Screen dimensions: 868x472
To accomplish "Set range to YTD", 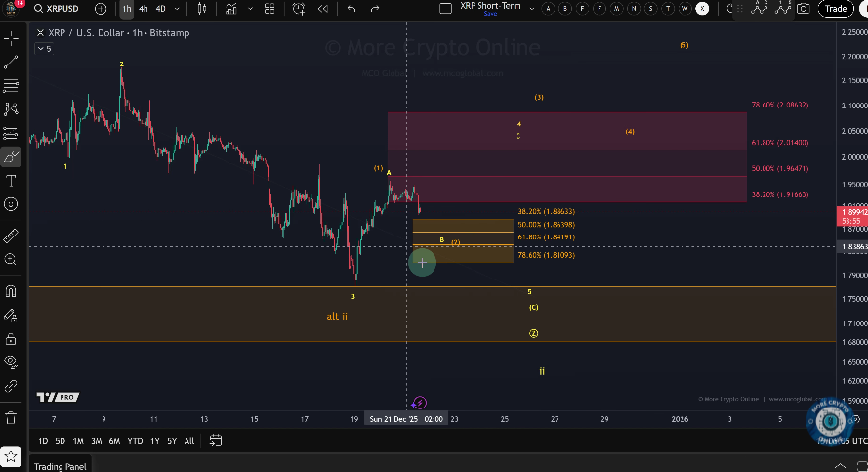I will 135,441.
